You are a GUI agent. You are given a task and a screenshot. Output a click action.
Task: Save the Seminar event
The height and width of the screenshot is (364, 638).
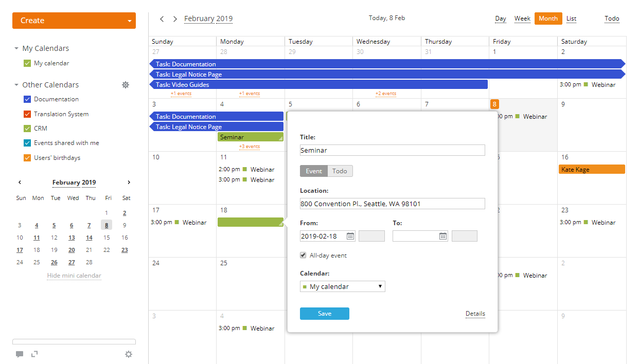[325, 314]
